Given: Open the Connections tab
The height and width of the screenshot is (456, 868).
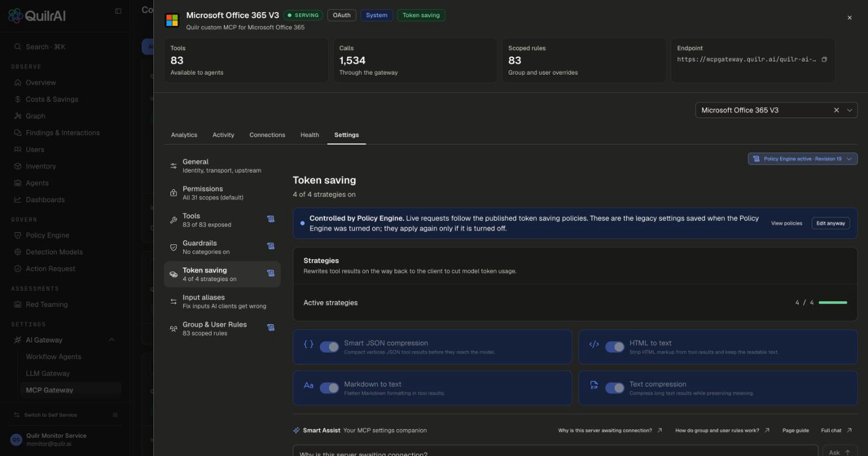Looking at the screenshot, I should click(267, 135).
